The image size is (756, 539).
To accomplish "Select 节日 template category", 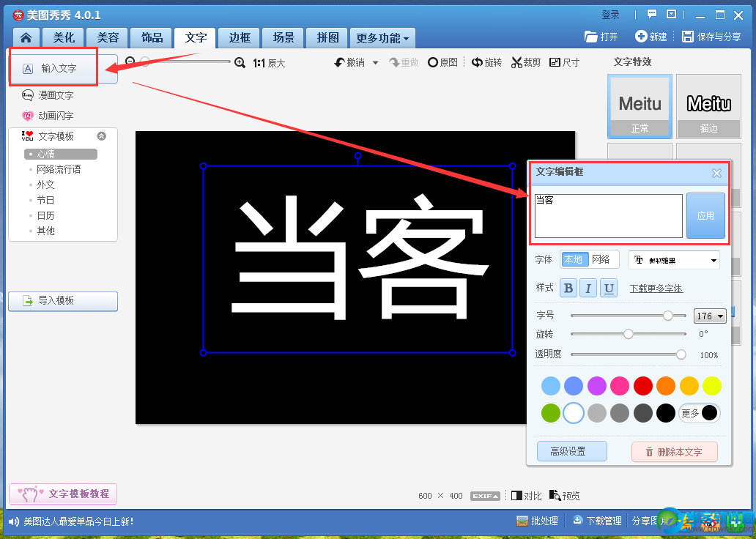I will 45,200.
